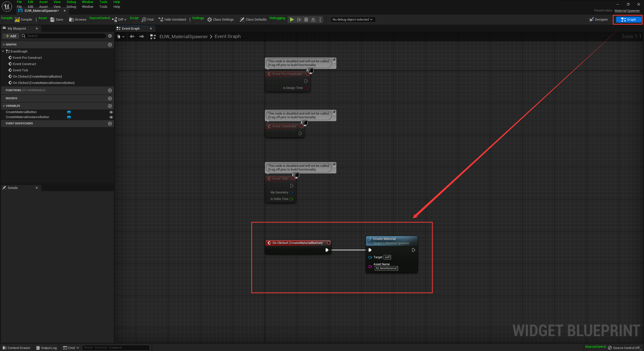Open Class Defaults
The width and height of the screenshot is (644, 351).
click(253, 20)
